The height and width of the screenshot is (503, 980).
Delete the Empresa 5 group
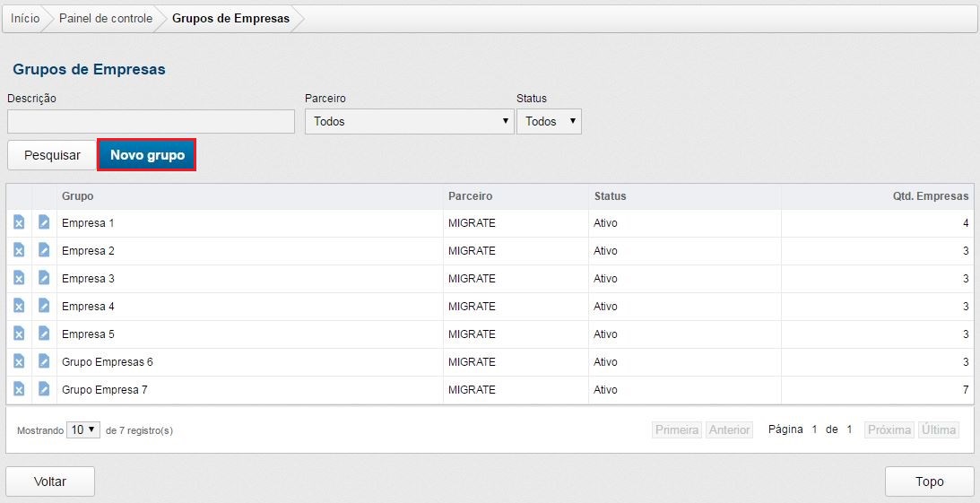tap(19, 334)
